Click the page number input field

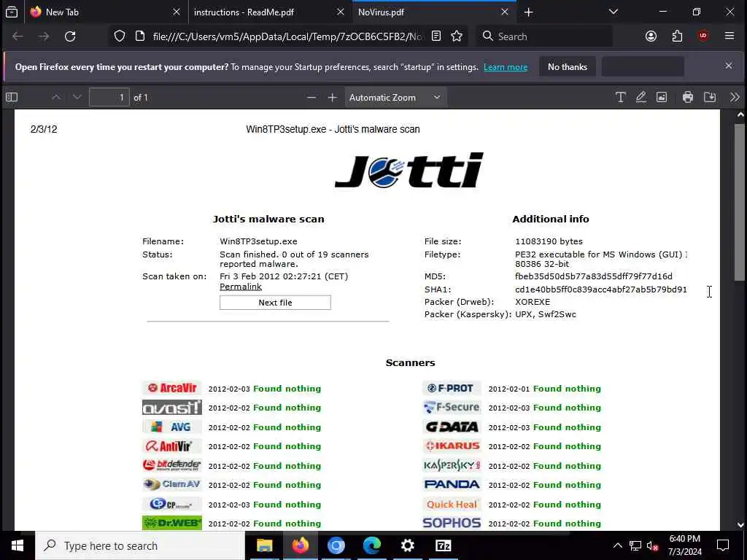(109, 98)
